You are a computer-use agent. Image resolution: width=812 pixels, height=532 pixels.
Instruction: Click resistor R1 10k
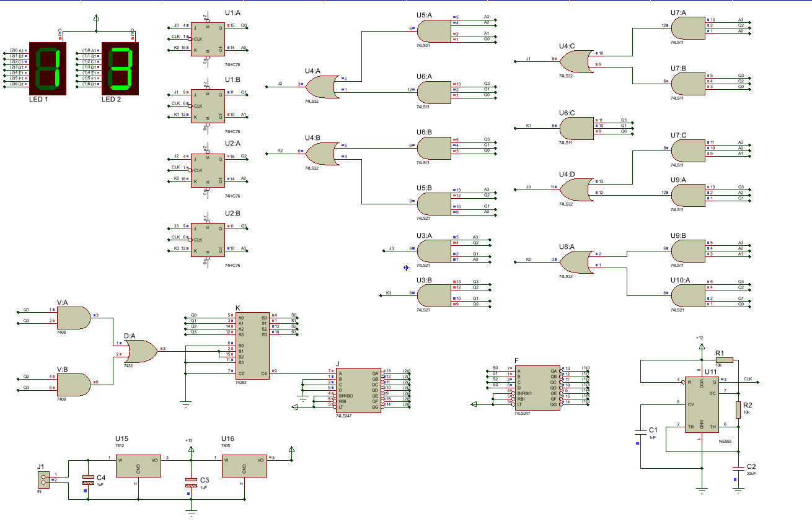(x=724, y=359)
